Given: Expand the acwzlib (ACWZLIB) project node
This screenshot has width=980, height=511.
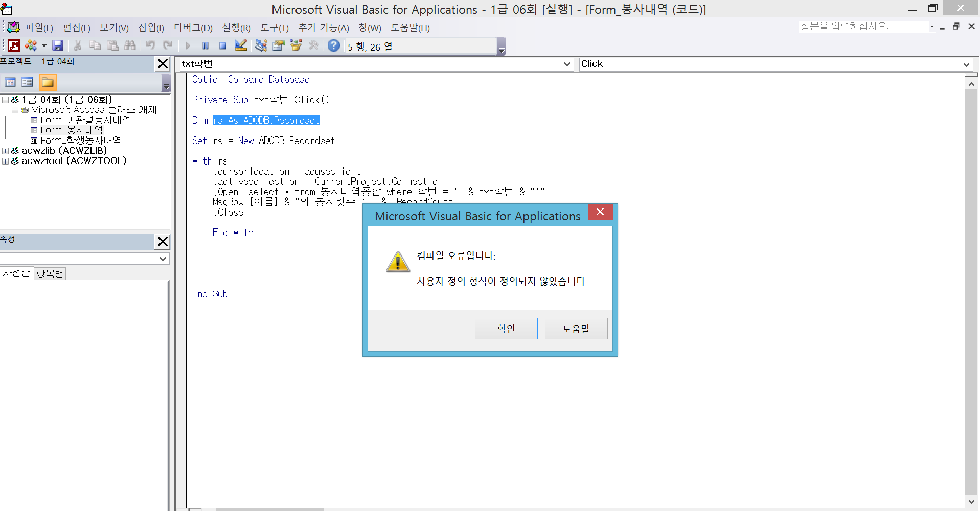Looking at the screenshot, I should 6,151.
